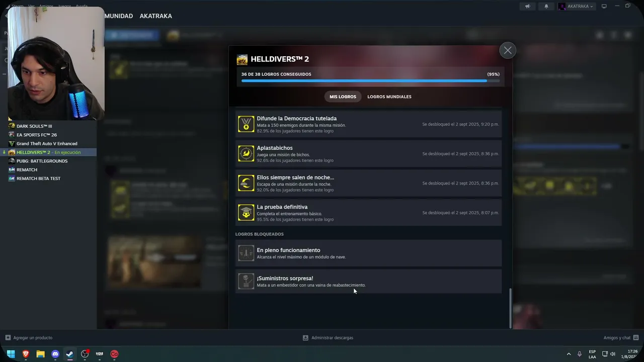Image resolution: width=644 pixels, height=362 pixels.
Task: Click the Ellos siempre salen de noche icon
Action: pyautogui.click(x=246, y=183)
